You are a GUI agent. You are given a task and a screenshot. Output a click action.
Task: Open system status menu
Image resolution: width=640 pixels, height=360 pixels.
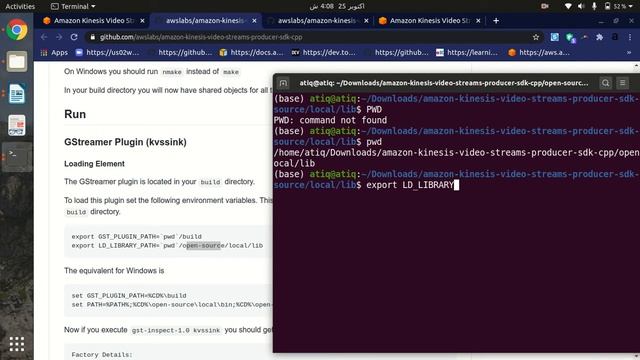pyautogui.click(x=600, y=7)
